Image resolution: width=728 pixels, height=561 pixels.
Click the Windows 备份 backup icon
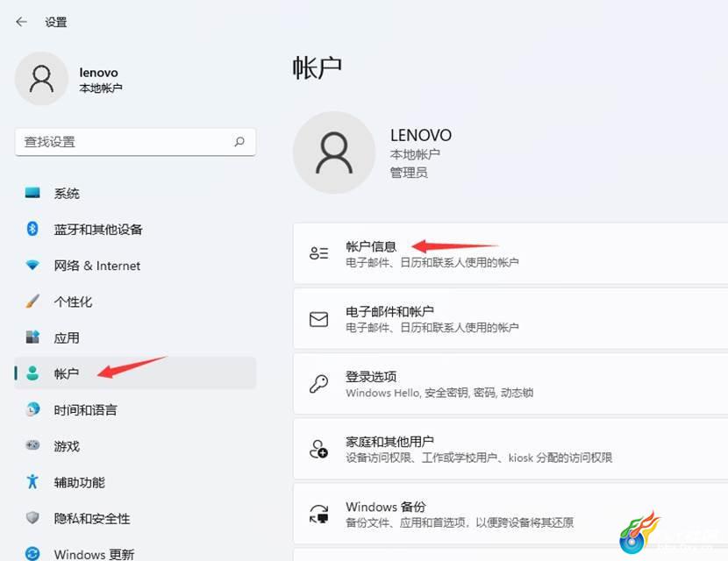pyautogui.click(x=319, y=515)
